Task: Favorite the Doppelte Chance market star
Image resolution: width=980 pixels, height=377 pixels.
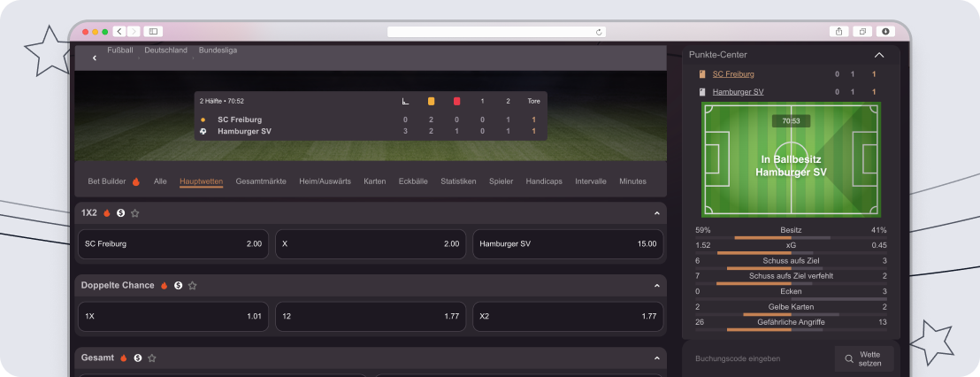Action: (x=193, y=286)
